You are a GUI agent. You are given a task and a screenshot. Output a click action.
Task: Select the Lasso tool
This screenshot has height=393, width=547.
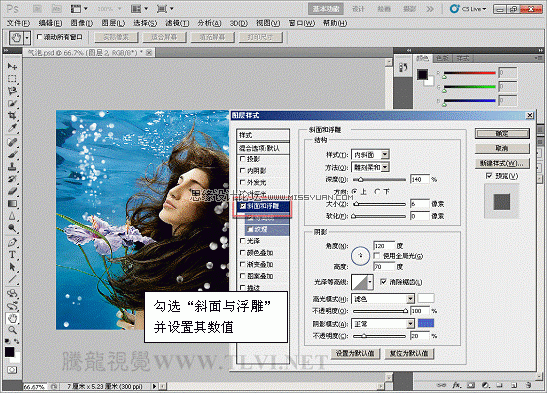12,91
